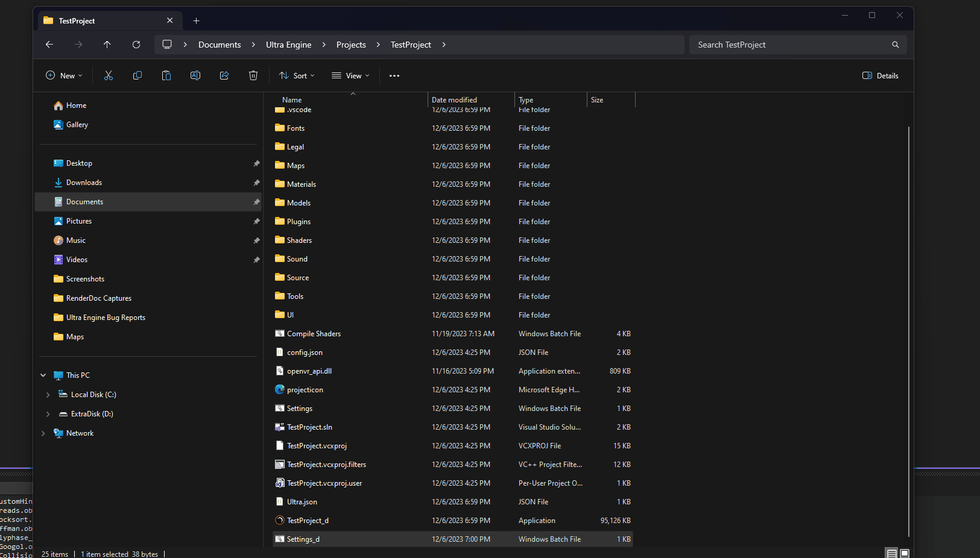980x558 pixels.
Task: Click the Share icon in the toolbar
Action: click(x=224, y=75)
